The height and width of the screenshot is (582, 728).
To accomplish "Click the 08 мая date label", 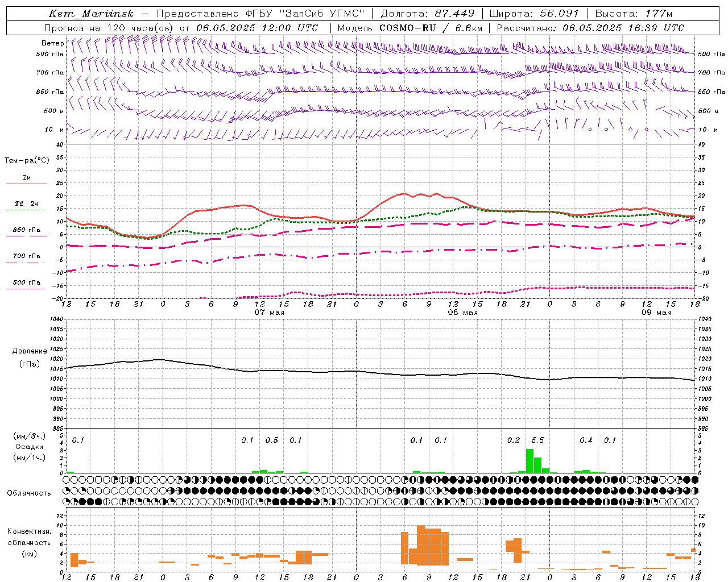I will click(x=463, y=313).
